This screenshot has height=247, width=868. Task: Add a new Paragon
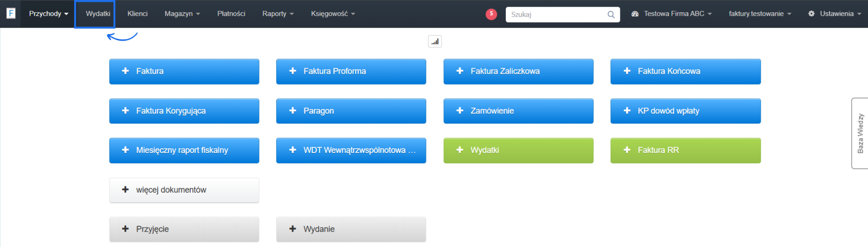[x=351, y=111]
